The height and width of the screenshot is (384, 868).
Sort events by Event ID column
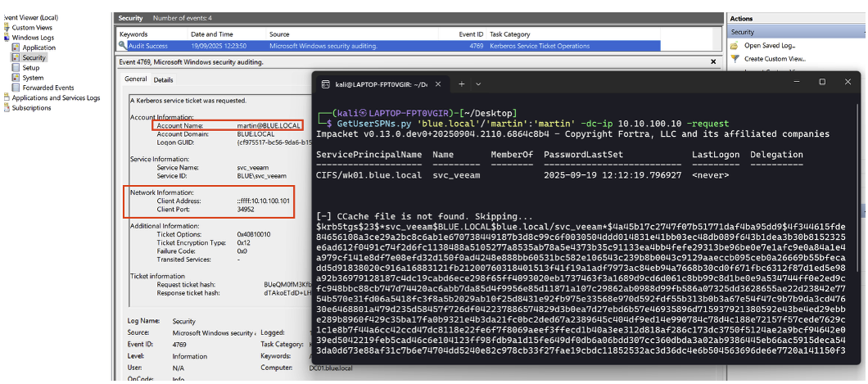coord(470,34)
